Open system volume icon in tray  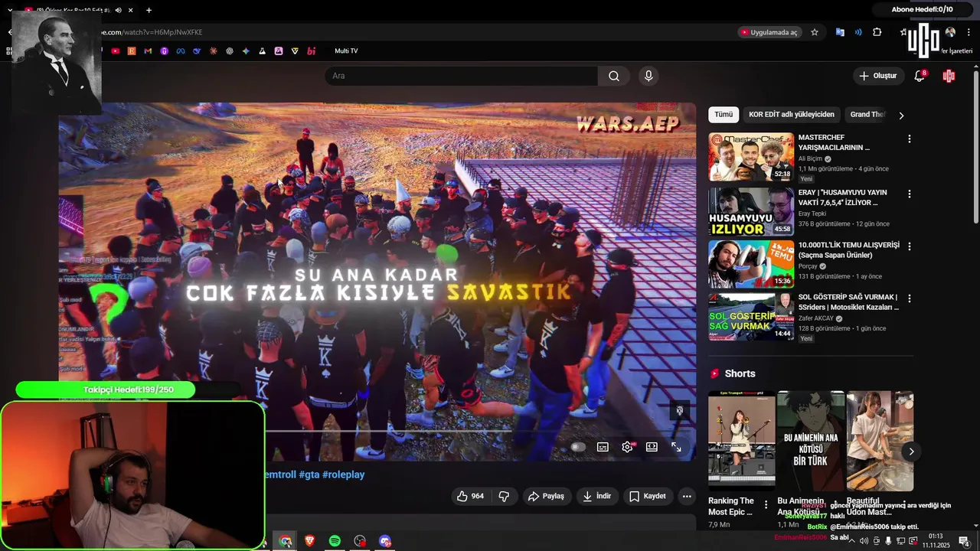(x=864, y=541)
